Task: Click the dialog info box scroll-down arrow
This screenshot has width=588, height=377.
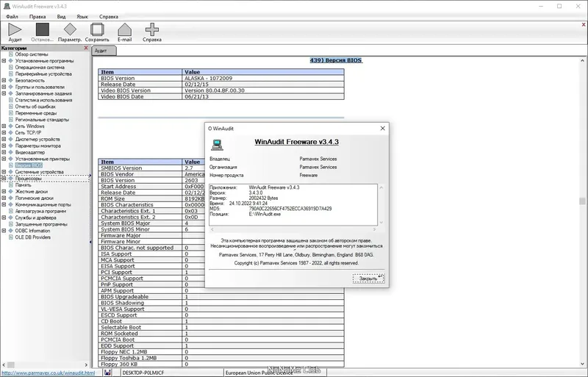Action: pos(381,223)
